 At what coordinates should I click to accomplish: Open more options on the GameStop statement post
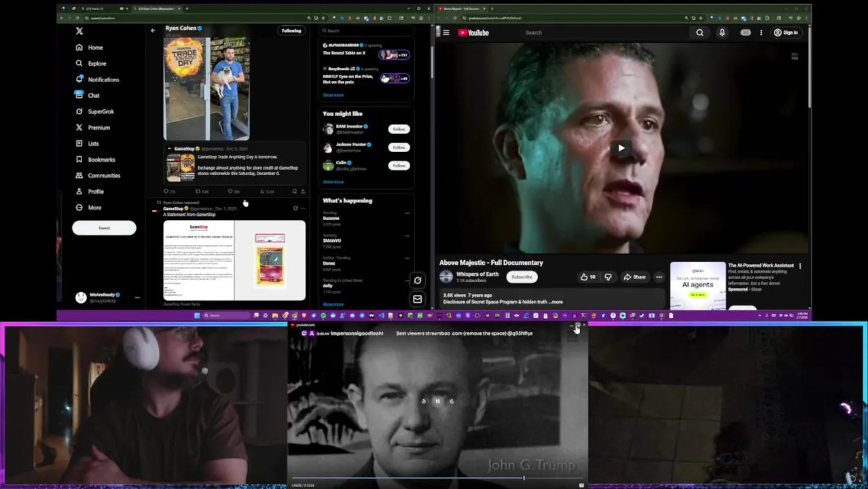click(303, 208)
